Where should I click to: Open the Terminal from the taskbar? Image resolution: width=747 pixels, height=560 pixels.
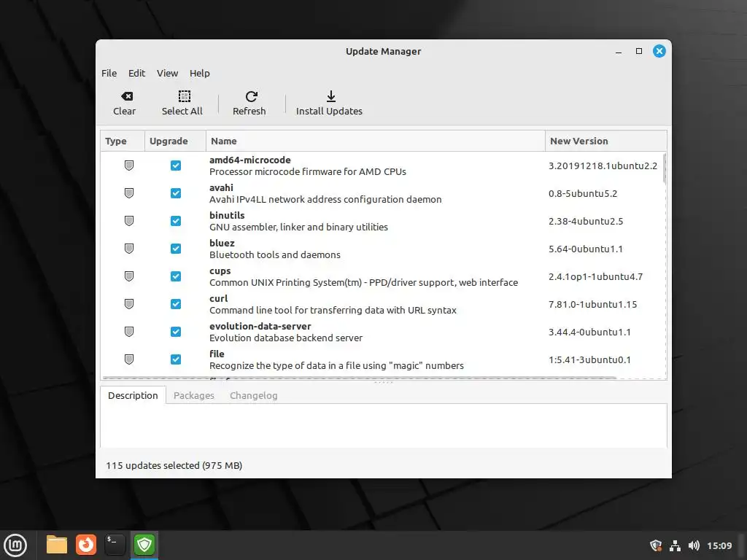115,545
